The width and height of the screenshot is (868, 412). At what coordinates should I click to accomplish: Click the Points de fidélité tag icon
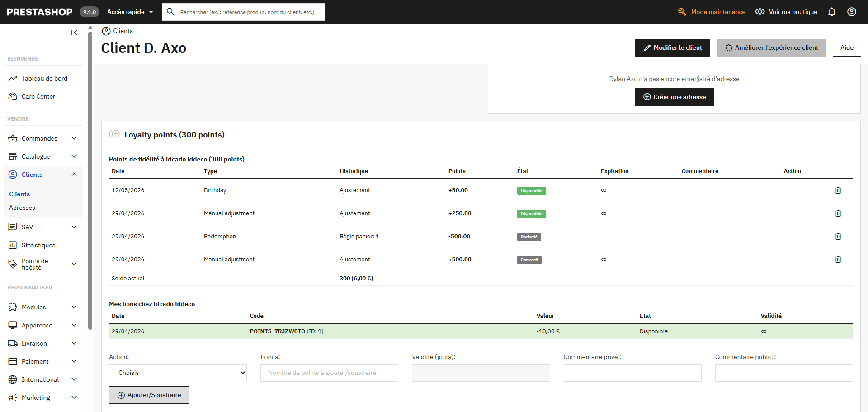(x=13, y=264)
